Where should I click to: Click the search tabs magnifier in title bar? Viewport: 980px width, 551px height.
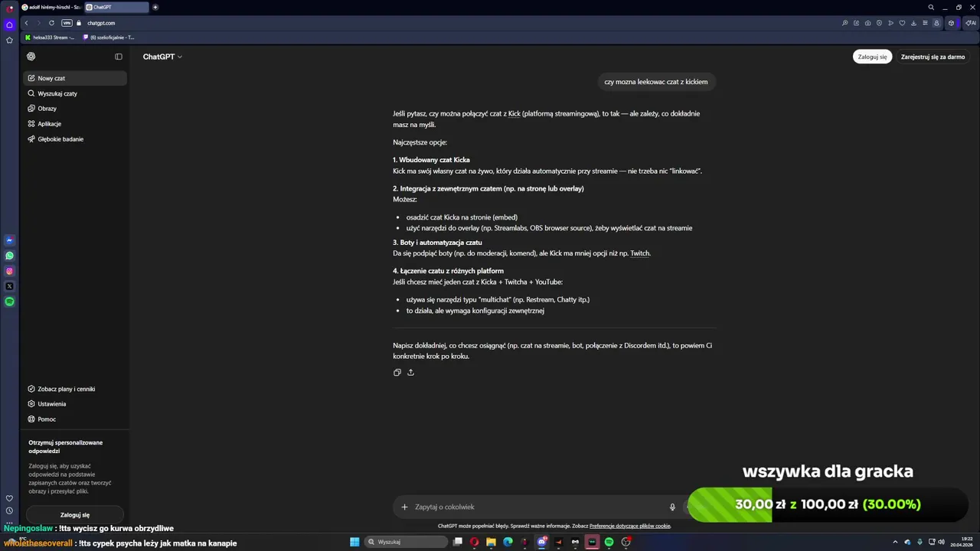931,7
